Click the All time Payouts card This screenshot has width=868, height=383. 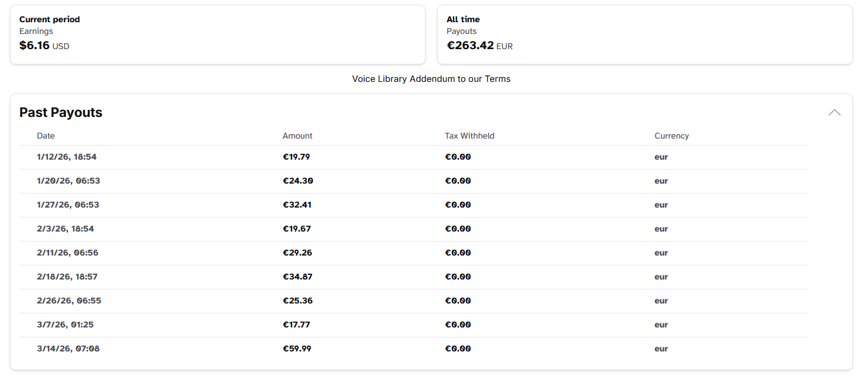pos(644,34)
